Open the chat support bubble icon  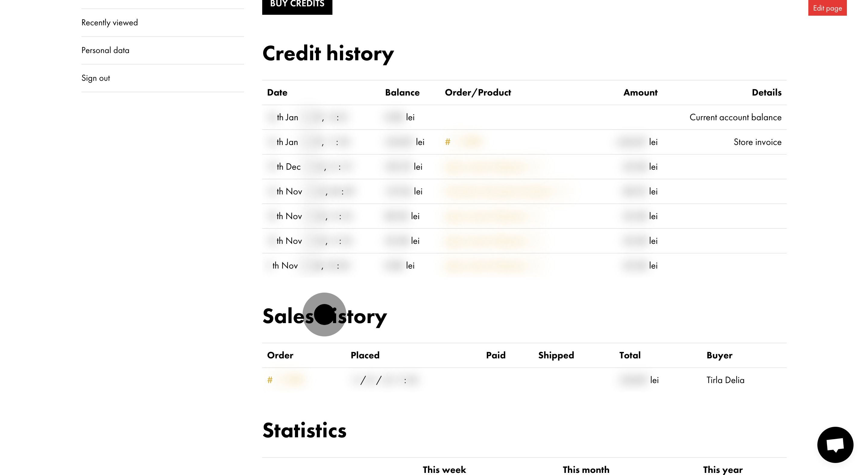(x=835, y=444)
